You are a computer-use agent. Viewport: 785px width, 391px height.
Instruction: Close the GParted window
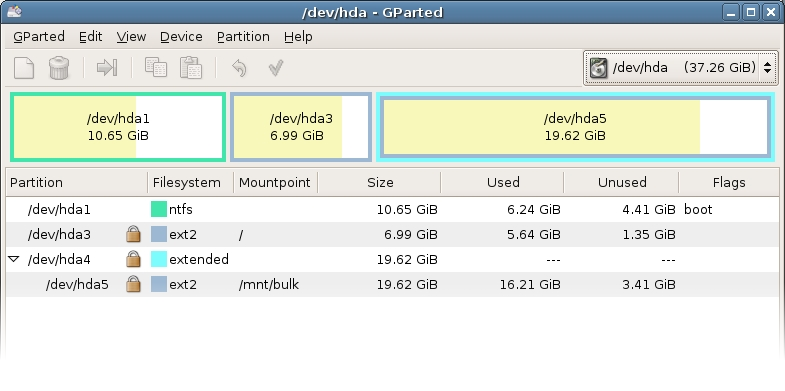(x=771, y=12)
